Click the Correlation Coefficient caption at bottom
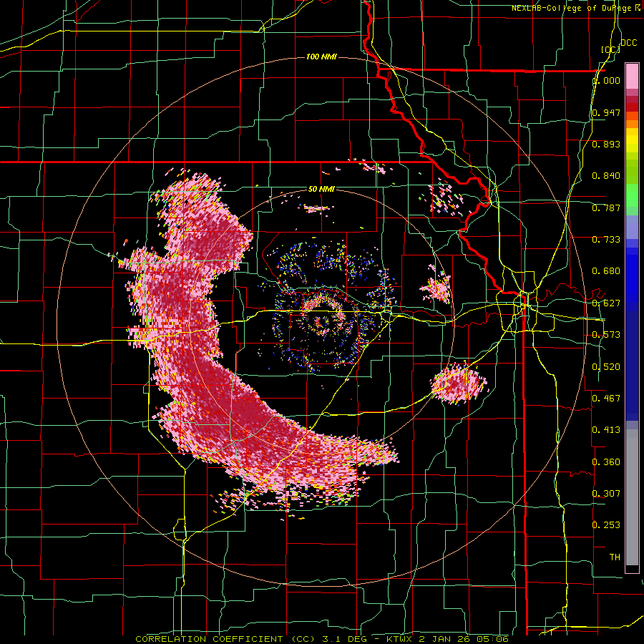The height and width of the screenshot is (644, 644). point(322,639)
